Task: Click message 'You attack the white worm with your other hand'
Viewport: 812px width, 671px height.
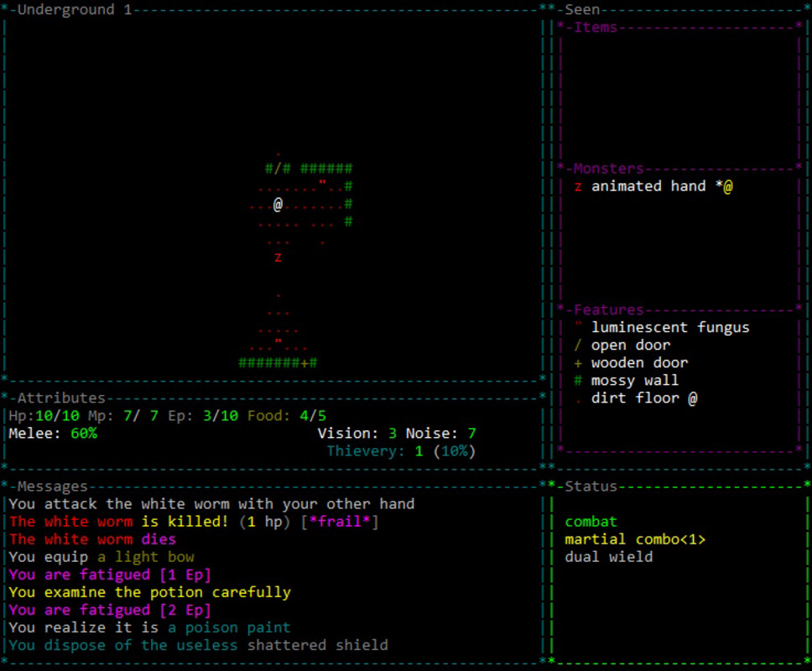Action: [211, 504]
